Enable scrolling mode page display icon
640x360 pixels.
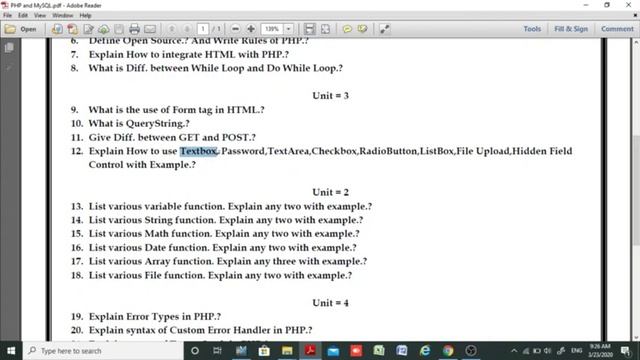[310, 29]
